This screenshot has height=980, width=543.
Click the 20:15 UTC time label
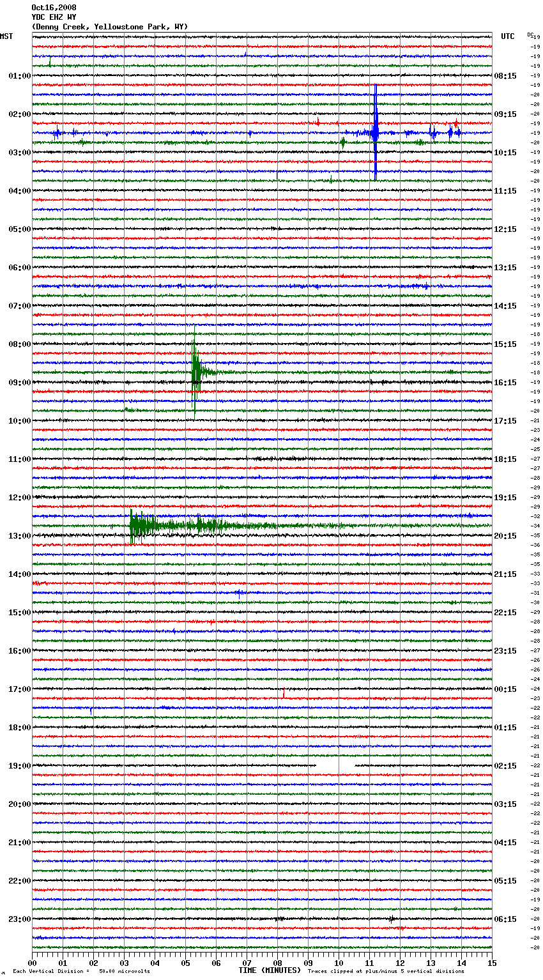click(x=505, y=536)
